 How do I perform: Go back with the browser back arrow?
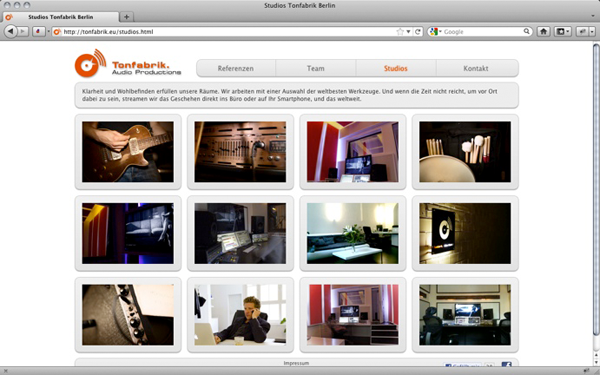[11, 31]
